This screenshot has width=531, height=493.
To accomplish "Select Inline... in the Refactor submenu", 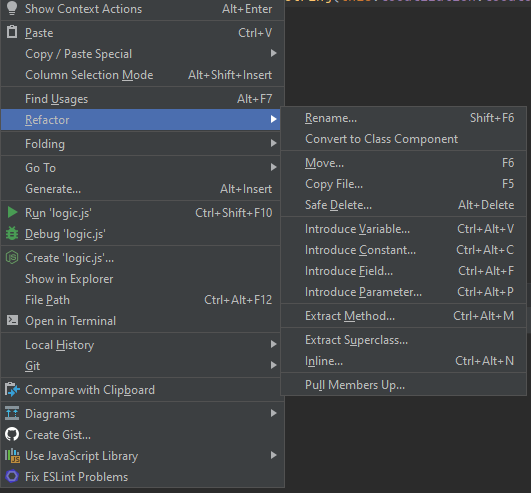I will [x=404, y=361].
